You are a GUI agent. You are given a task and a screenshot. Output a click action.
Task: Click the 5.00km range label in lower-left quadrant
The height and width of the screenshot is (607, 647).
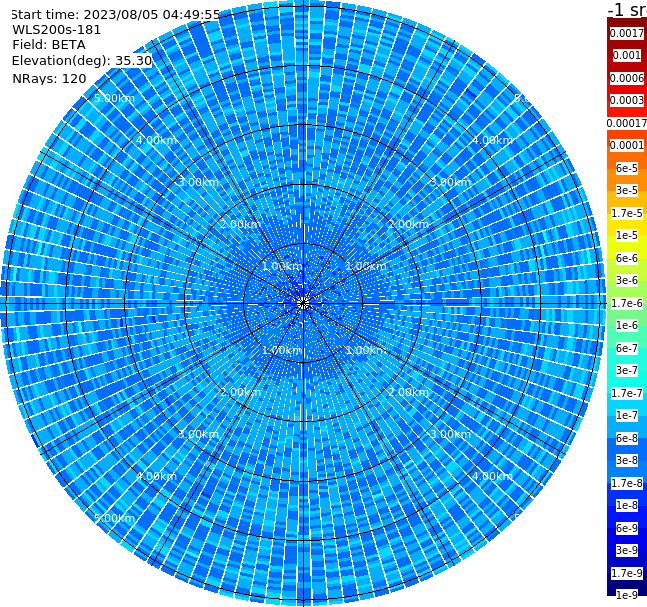coord(114,518)
